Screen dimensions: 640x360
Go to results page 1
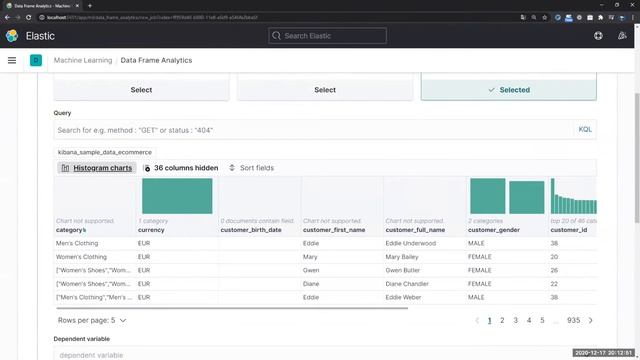489,320
